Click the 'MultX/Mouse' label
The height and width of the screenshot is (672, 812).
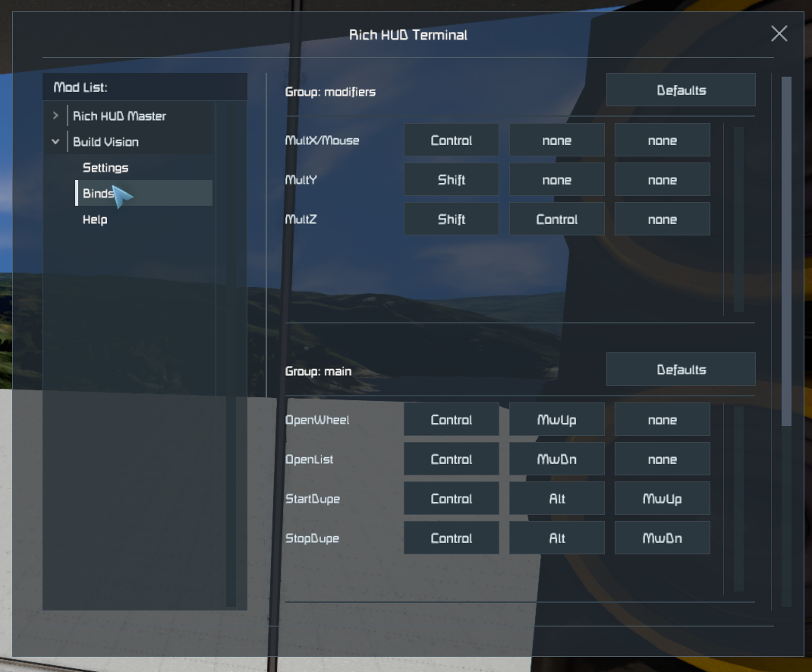pos(322,140)
